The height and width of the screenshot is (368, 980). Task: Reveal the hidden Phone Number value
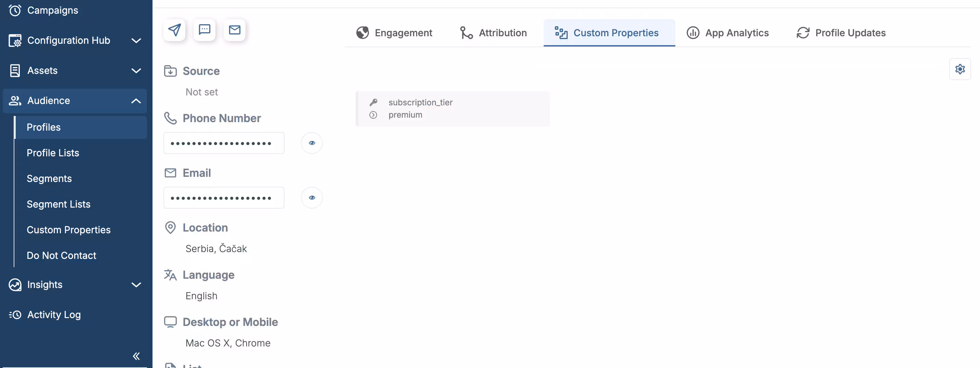pos(312,143)
